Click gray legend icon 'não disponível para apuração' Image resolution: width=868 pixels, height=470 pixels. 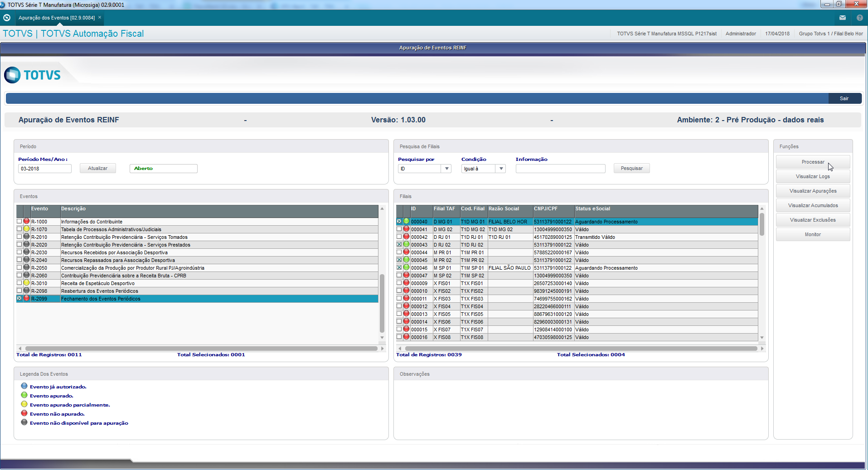24,422
